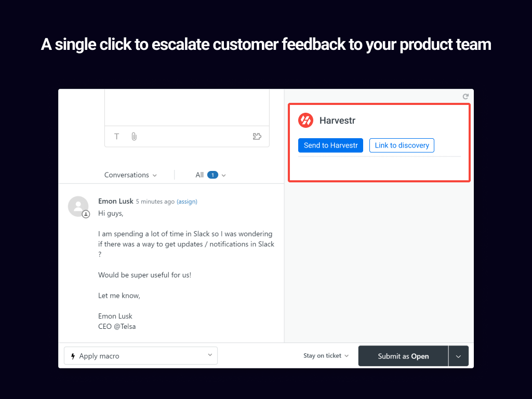The width and height of the screenshot is (532, 399).
Task: Open the submit status arrow menu
Action: 458,356
